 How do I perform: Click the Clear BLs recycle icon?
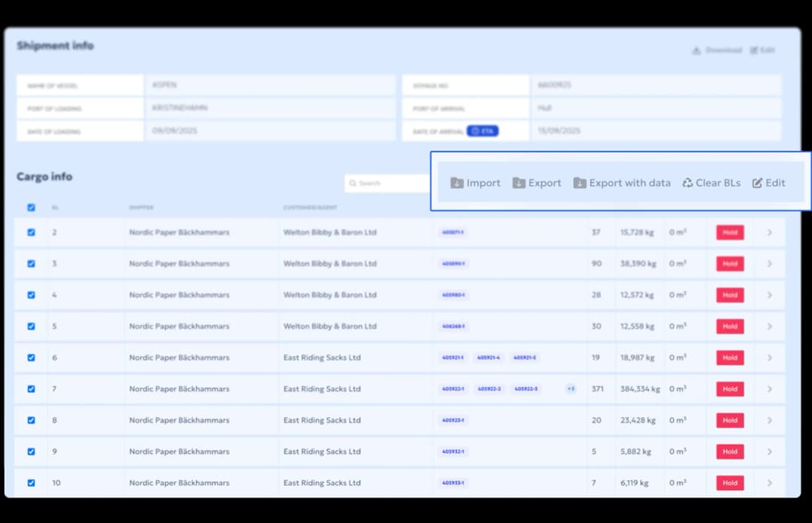coord(687,183)
